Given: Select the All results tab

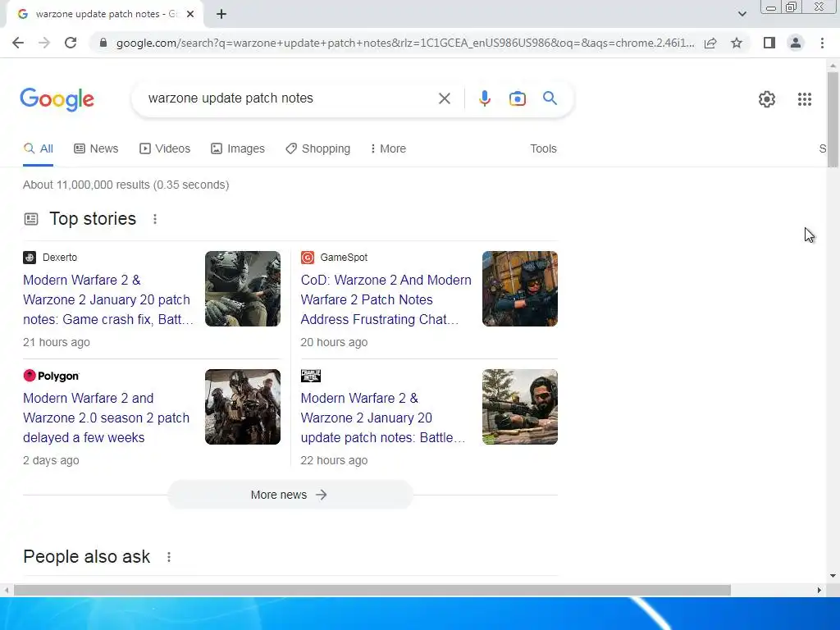Looking at the screenshot, I should click(x=38, y=149).
